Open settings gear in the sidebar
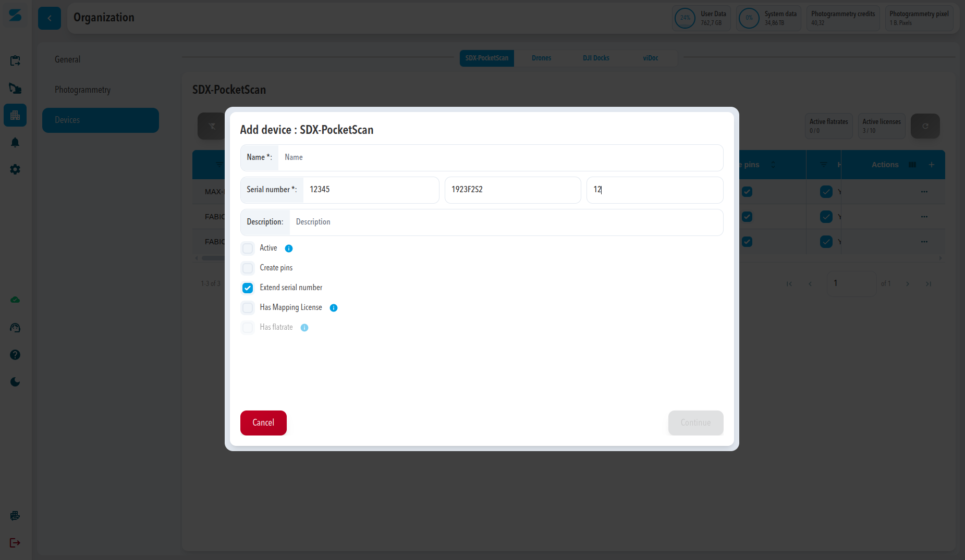Image resolution: width=965 pixels, height=560 pixels. point(15,169)
